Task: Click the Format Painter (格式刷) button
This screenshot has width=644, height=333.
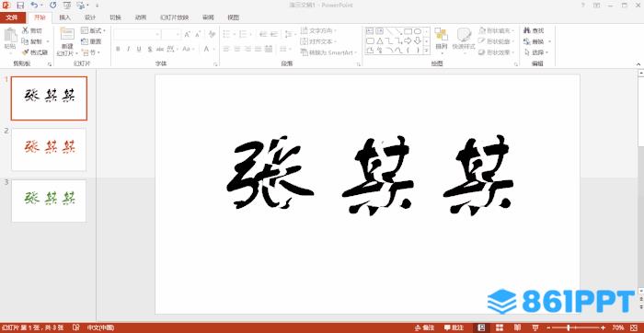Action: pyautogui.click(x=35, y=52)
